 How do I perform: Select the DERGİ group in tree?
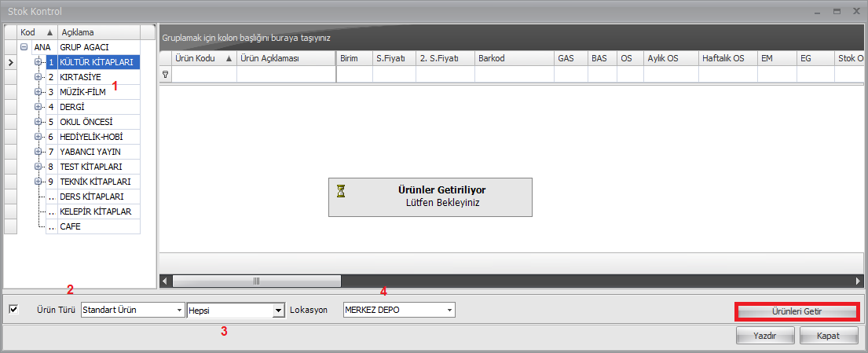click(x=72, y=107)
